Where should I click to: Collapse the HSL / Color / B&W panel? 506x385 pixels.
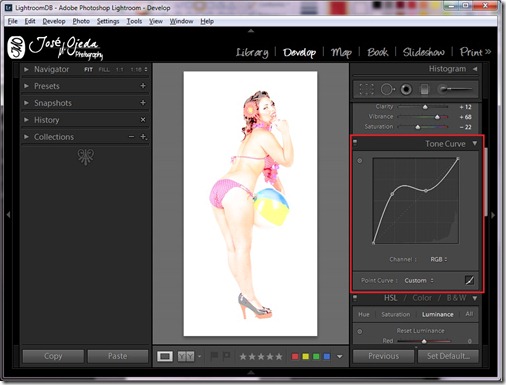tap(475, 298)
